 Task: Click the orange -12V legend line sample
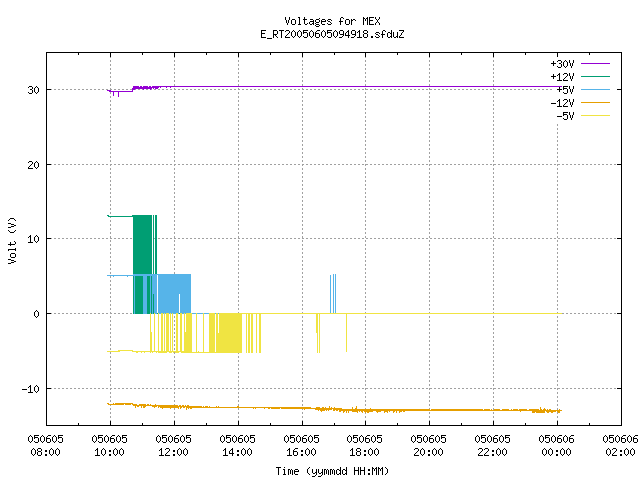[596, 102]
